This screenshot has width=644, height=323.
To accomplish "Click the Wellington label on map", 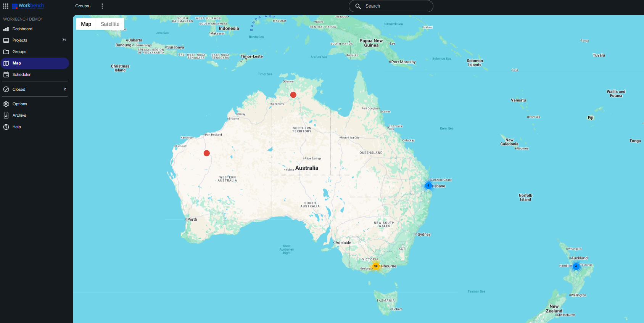I will pos(579,295).
